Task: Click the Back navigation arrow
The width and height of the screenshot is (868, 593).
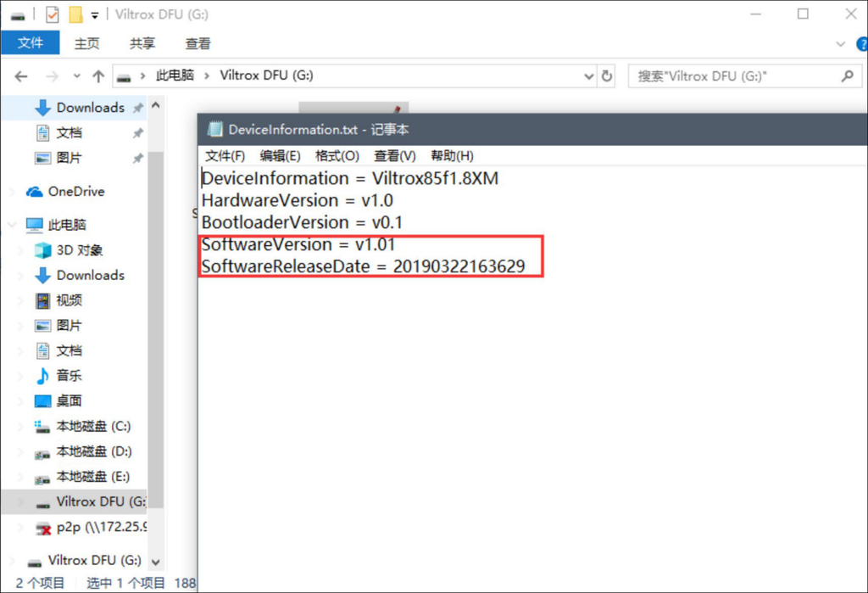Action: click(21, 76)
